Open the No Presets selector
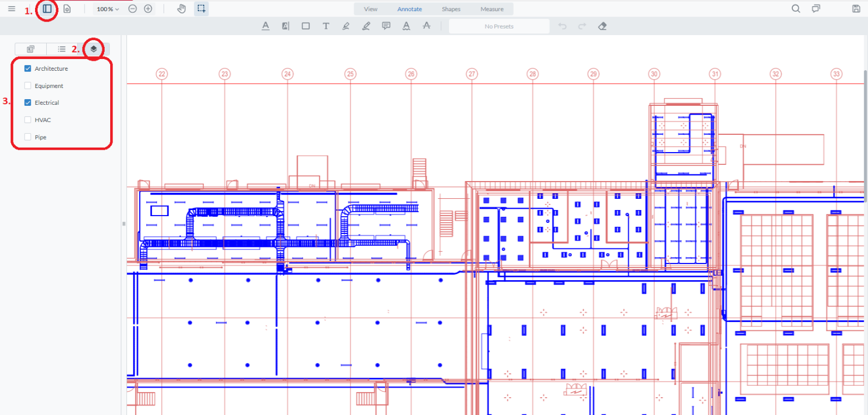 click(x=499, y=26)
